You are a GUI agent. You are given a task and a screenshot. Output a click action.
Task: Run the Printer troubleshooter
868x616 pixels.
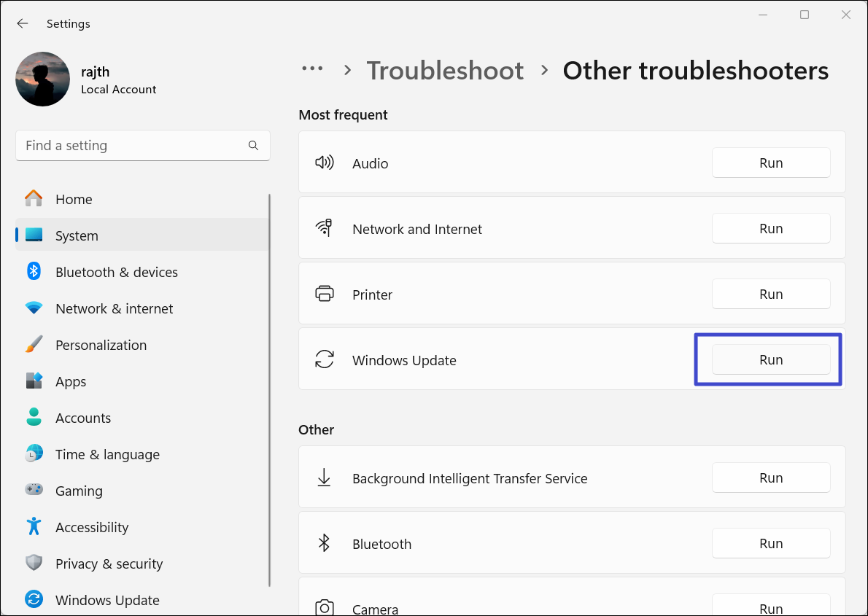click(771, 295)
